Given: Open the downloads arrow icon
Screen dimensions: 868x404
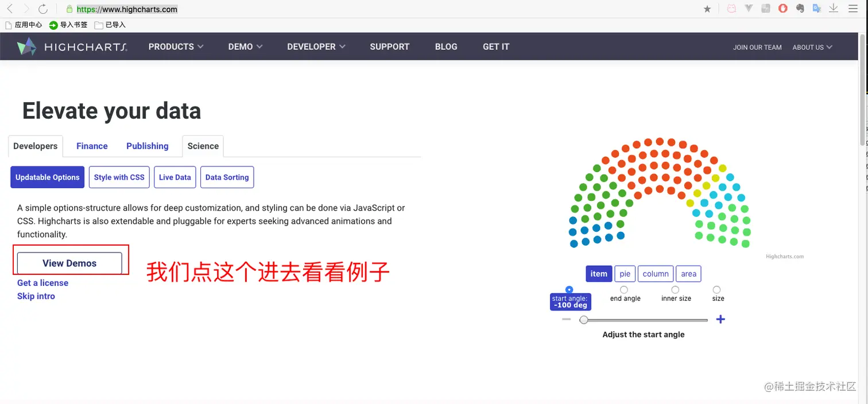Looking at the screenshot, I should (x=834, y=9).
